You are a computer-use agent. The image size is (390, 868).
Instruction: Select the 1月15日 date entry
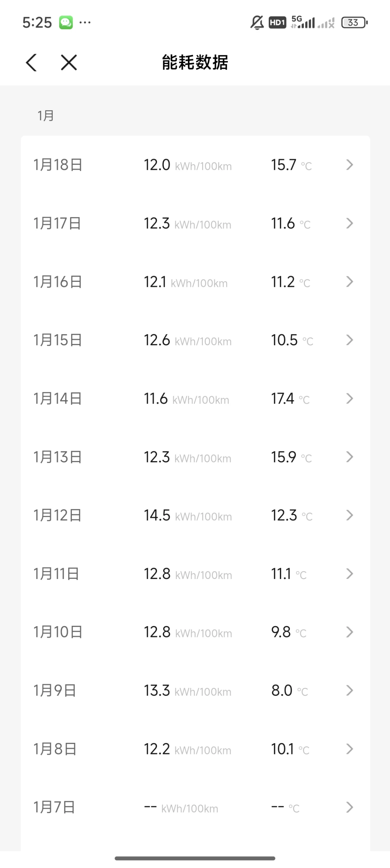[58, 340]
